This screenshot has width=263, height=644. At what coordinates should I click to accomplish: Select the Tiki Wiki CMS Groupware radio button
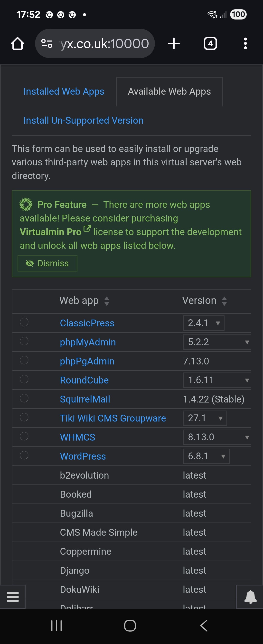click(x=24, y=417)
